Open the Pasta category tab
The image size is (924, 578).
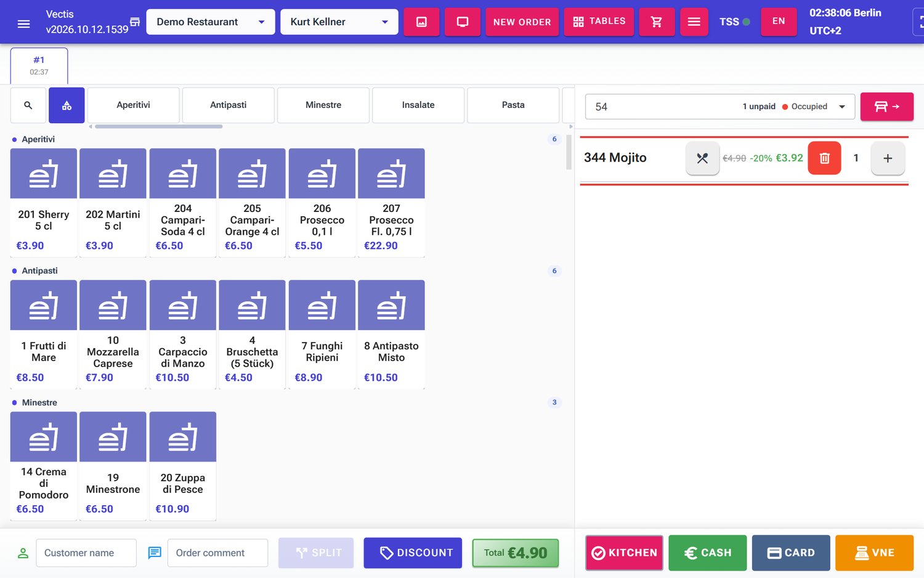click(x=513, y=105)
